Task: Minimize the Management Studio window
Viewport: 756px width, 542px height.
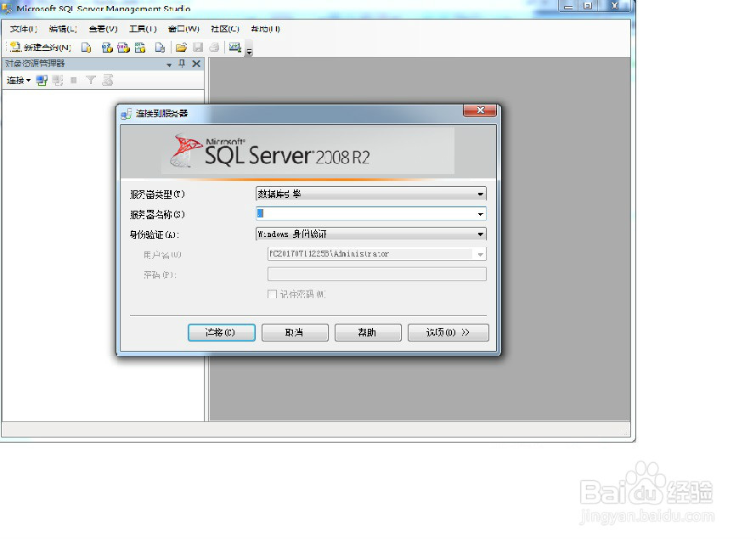Action: [x=569, y=6]
